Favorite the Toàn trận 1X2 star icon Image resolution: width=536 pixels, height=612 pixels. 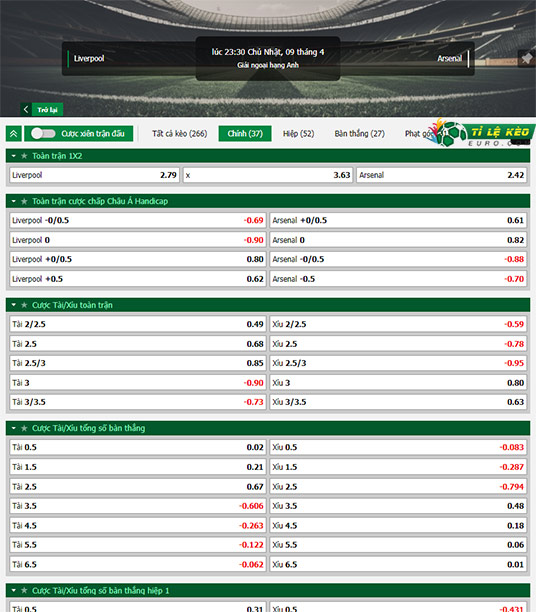(24, 156)
